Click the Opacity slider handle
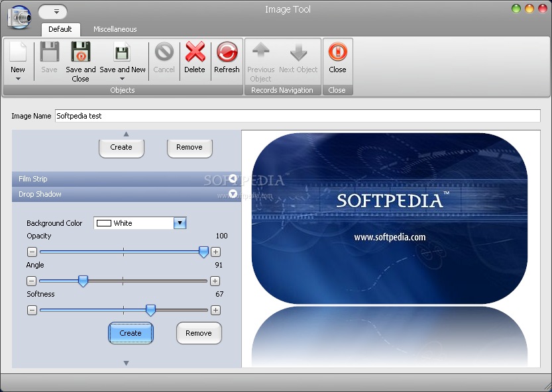This screenshot has width=552, height=392. pyautogui.click(x=203, y=252)
